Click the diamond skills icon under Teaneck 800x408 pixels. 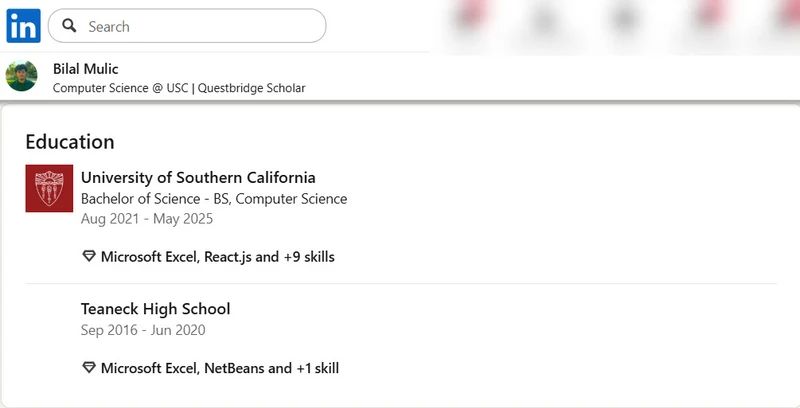tap(89, 368)
